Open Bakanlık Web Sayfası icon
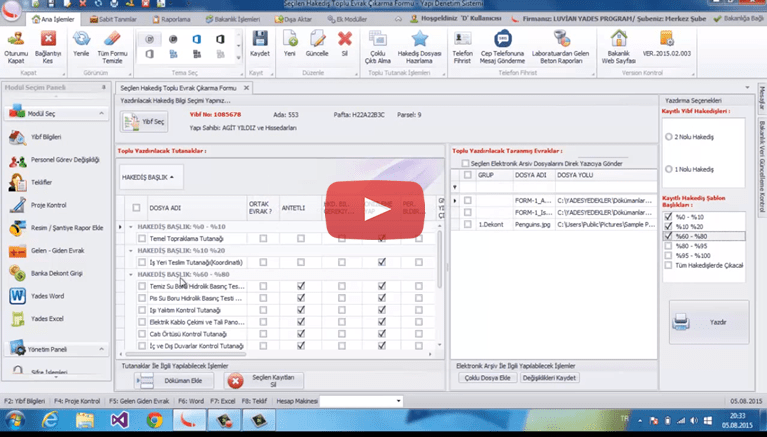 620,45
